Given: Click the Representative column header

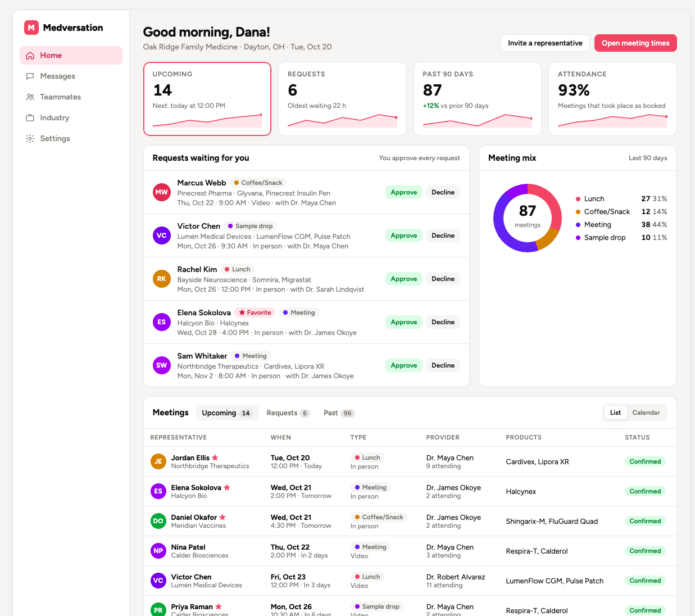Looking at the screenshot, I should point(179,437).
